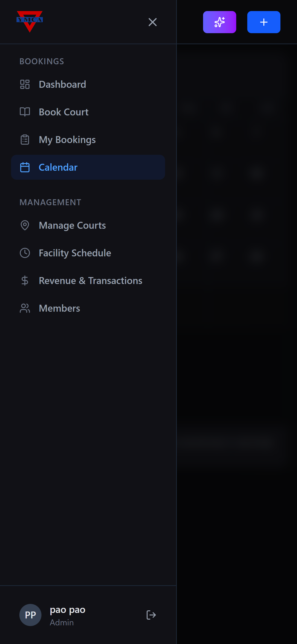The image size is (297, 644).
Task: Close the sidebar menu
Action: tap(152, 22)
